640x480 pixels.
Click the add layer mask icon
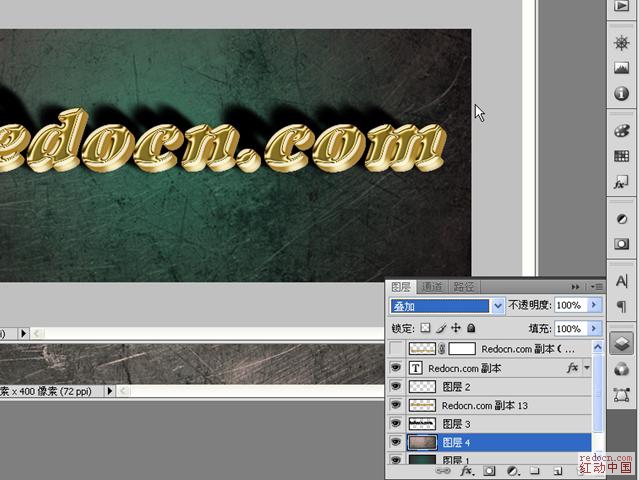click(489, 470)
